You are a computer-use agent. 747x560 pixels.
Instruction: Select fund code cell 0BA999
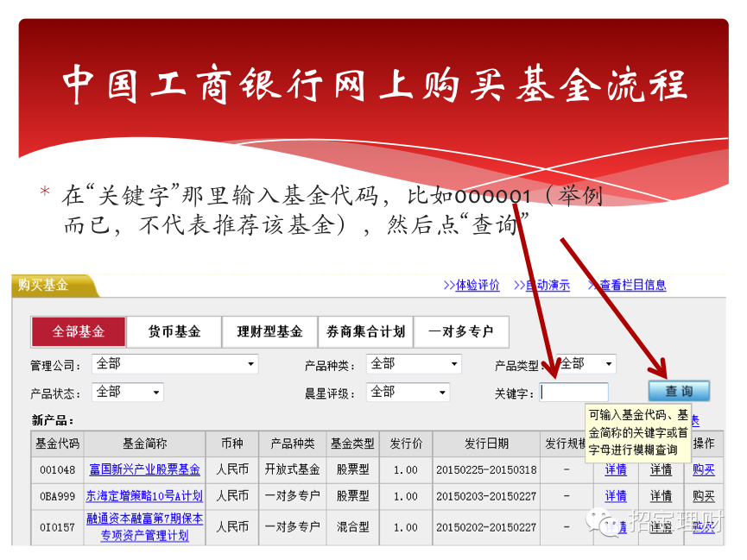(x=57, y=496)
